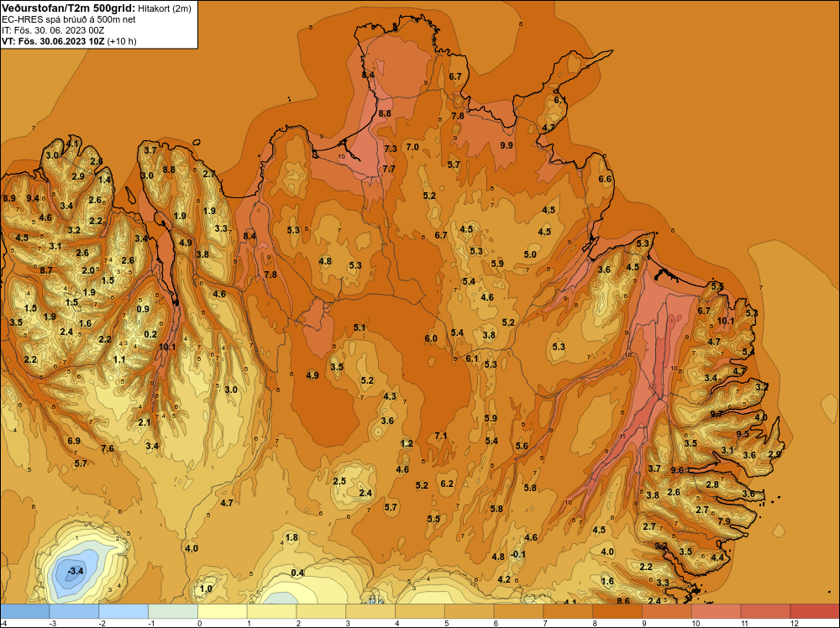This screenshot has height=628, width=840.
Task: Click the '(+10 h)' forecast offset text
Action: tap(122, 41)
